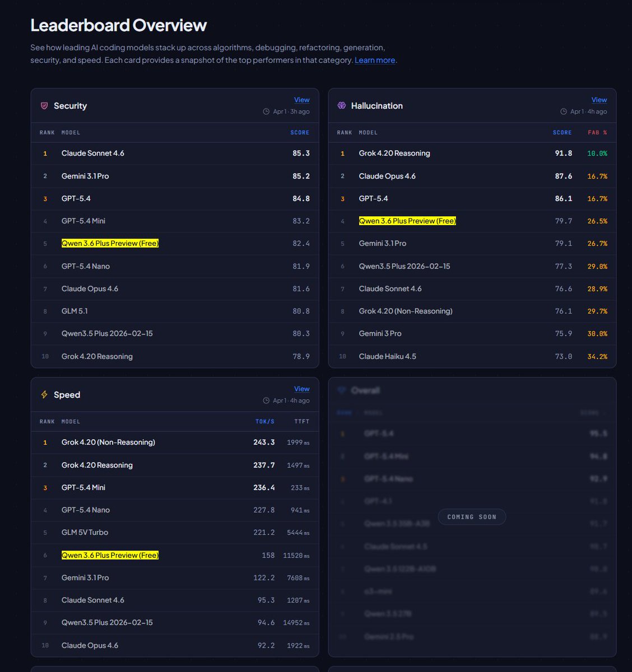This screenshot has width=632, height=672.
Task: Click the Leaderboard Overview heading
Action: 118,25
